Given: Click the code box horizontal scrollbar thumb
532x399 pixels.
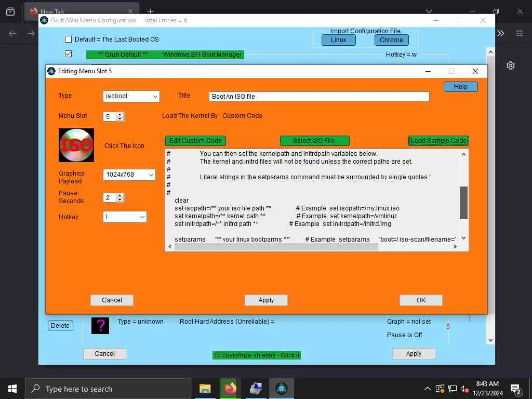Looking at the screenshot, I should tap(276, 247).
